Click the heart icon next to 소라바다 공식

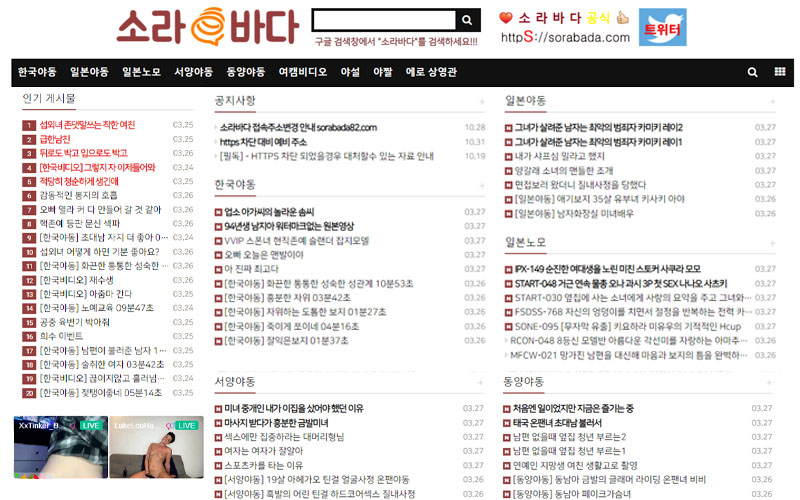[506, 18]
